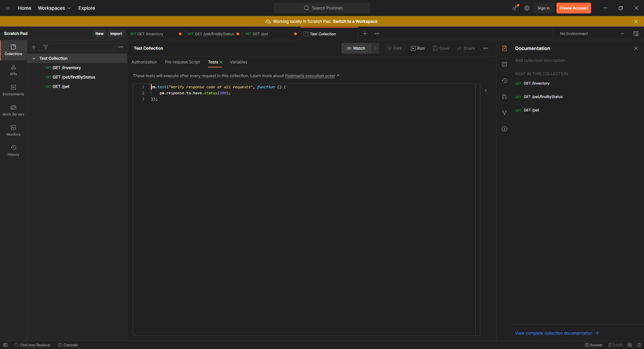
Task: Select the Test Collection tab
Action: (329, 34)
